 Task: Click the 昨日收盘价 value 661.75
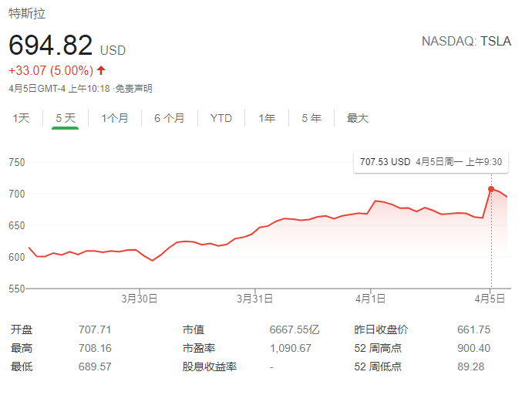click(473, 329)
